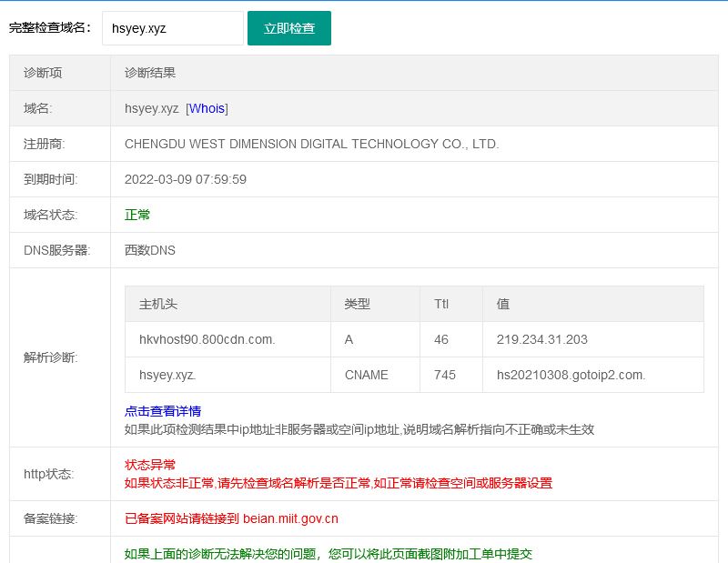This screenshot has width=728, height=563.
Task: Click the 完整检查域名 label
Action: 50,28
